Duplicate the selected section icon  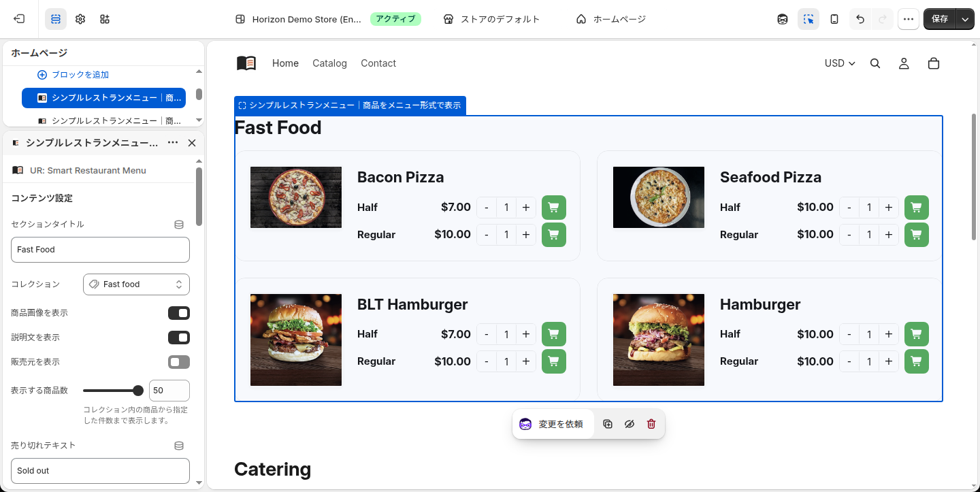click(608, 424)
